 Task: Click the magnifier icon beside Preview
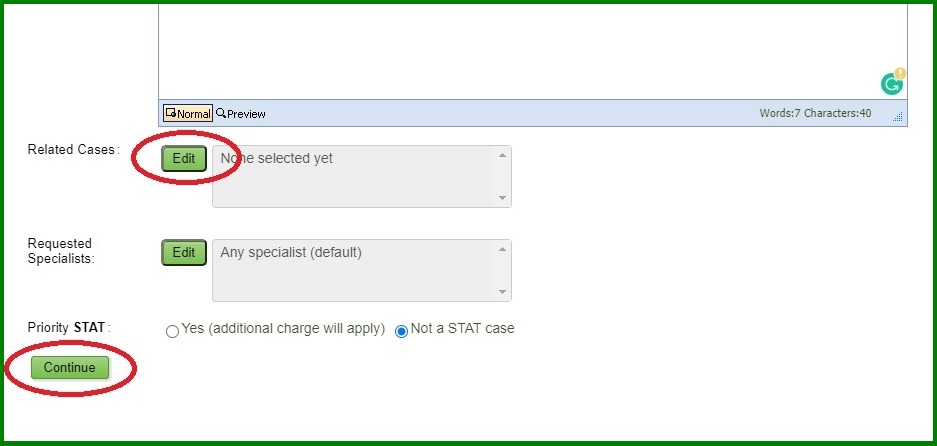tap(221, 113)
